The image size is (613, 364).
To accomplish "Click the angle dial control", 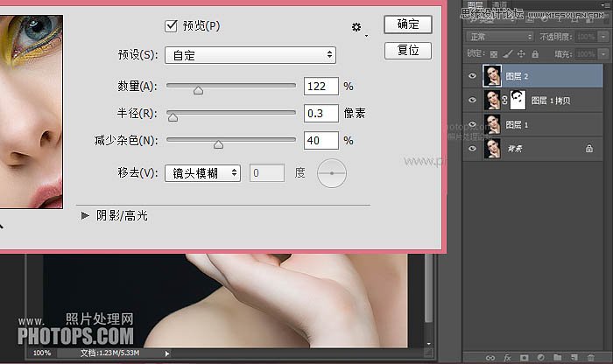I will point(332,173).
